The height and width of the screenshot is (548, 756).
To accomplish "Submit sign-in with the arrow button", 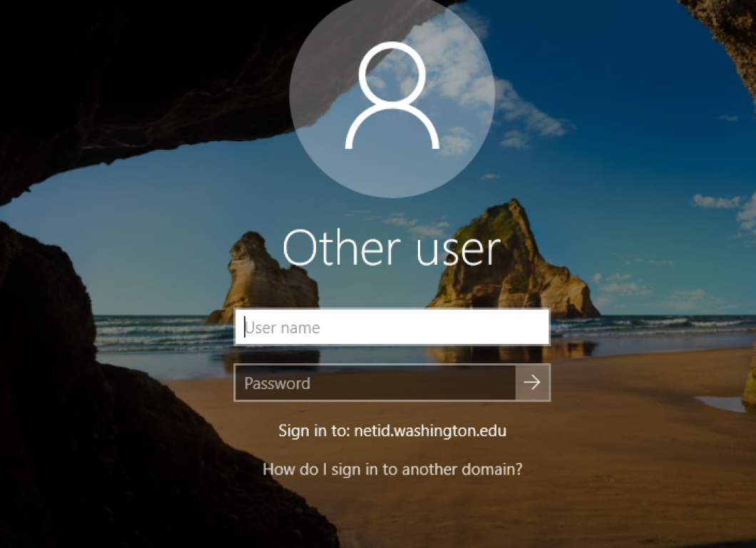I will tap(533, 382).
